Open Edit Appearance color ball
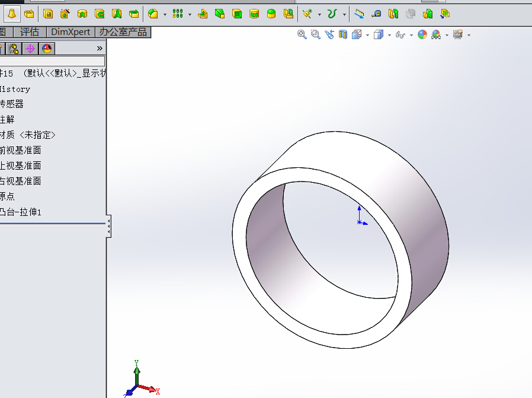 (x=422, y=34)
